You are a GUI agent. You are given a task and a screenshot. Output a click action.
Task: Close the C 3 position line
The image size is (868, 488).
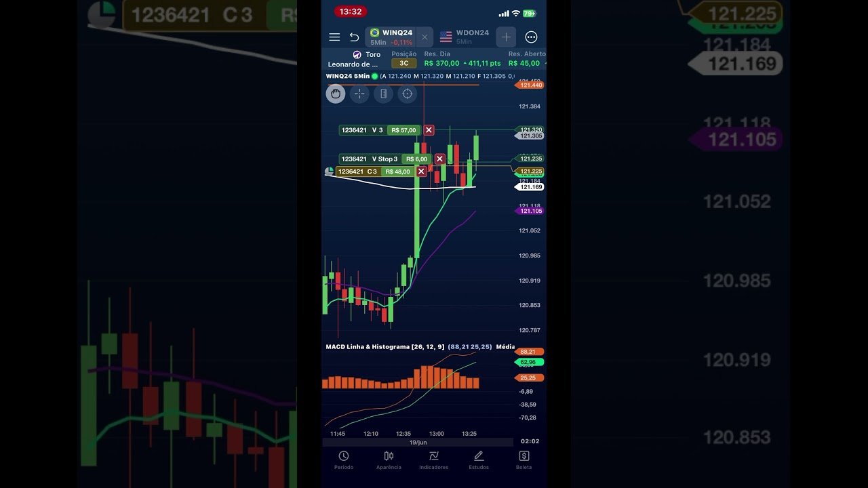coord(421,171)
